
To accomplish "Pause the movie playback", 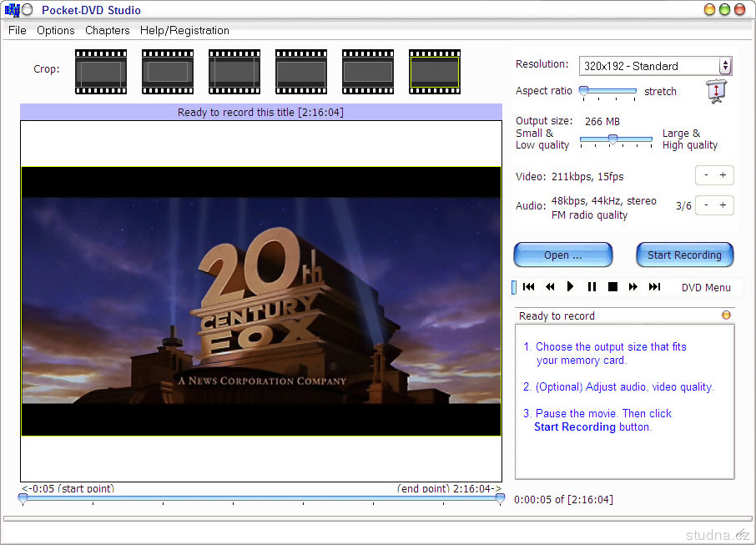I will click(592, 287).
